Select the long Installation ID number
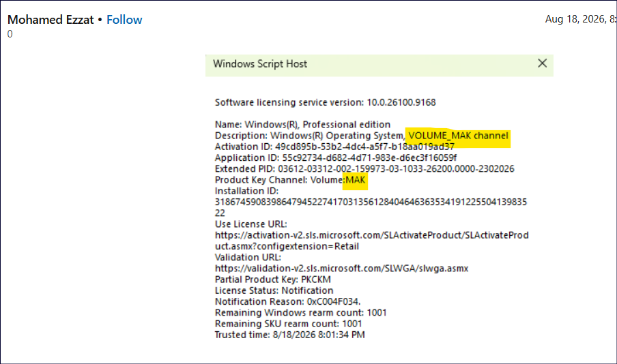 point(371,207)
